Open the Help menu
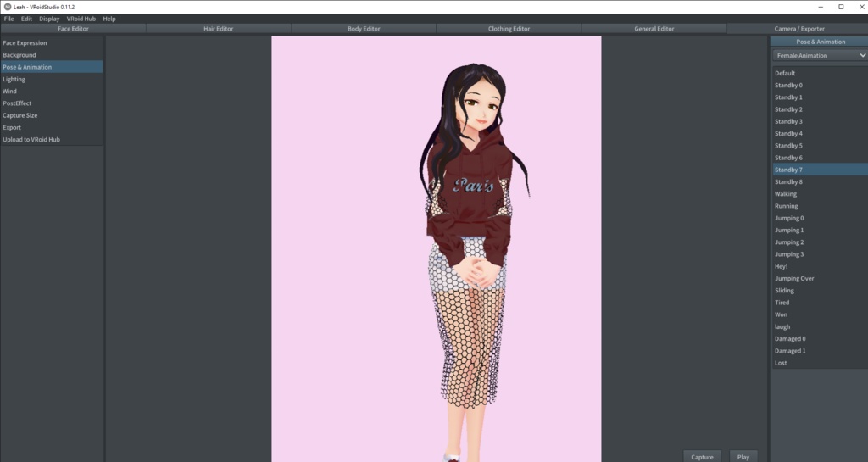 [x=109, y=19]
